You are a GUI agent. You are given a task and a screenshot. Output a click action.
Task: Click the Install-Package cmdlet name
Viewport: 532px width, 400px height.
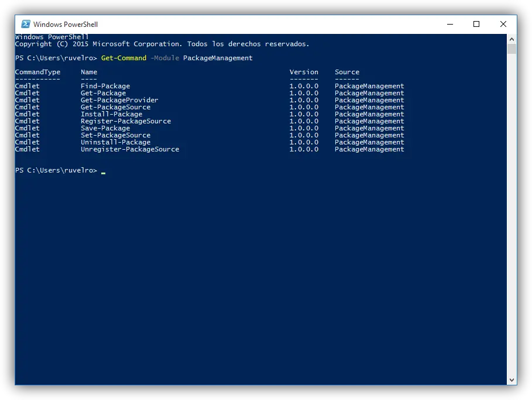coord(111,114)
